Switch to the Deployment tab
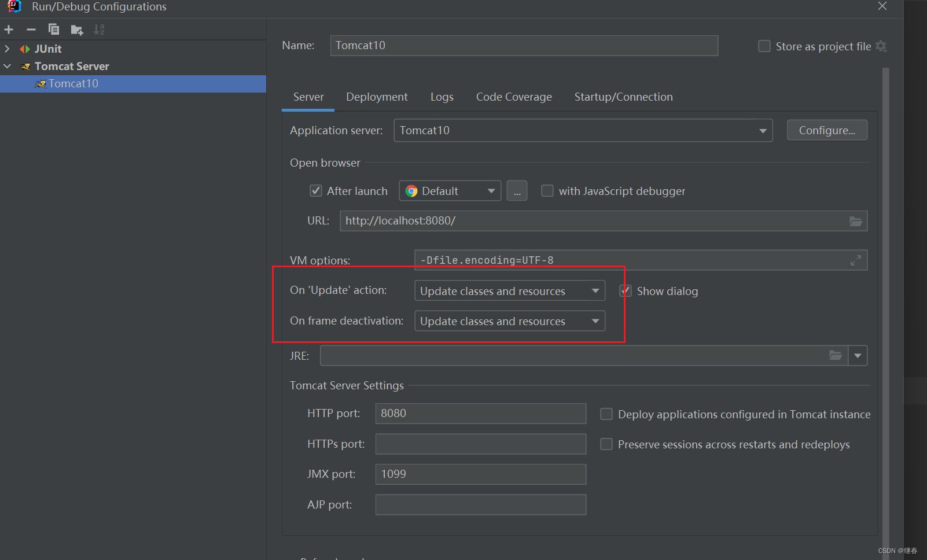927x560 pixels. point(377,97)
